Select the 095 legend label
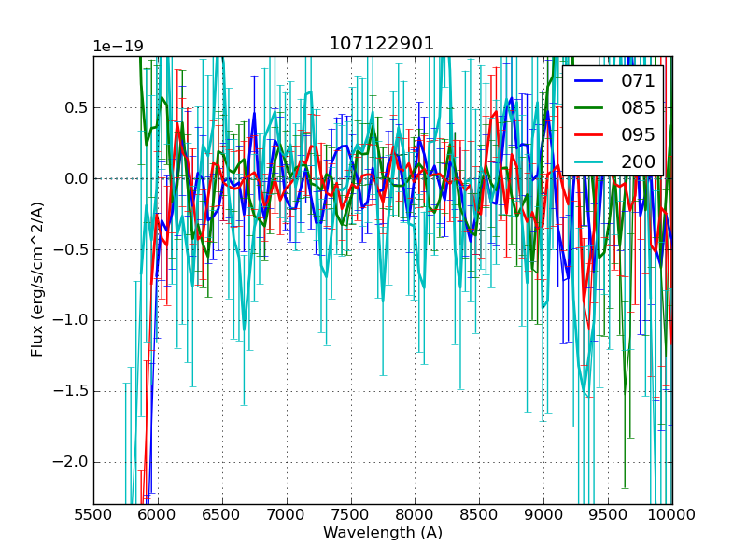747x560 pixels. tap(638, 134)
